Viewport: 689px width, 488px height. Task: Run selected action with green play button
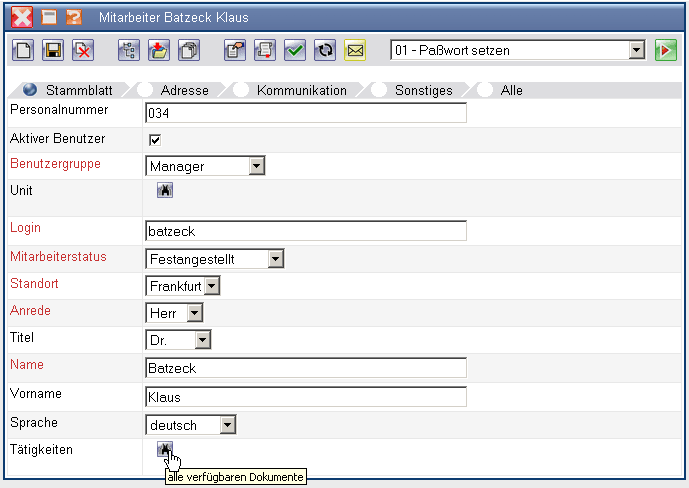click(x=666, y=50)
